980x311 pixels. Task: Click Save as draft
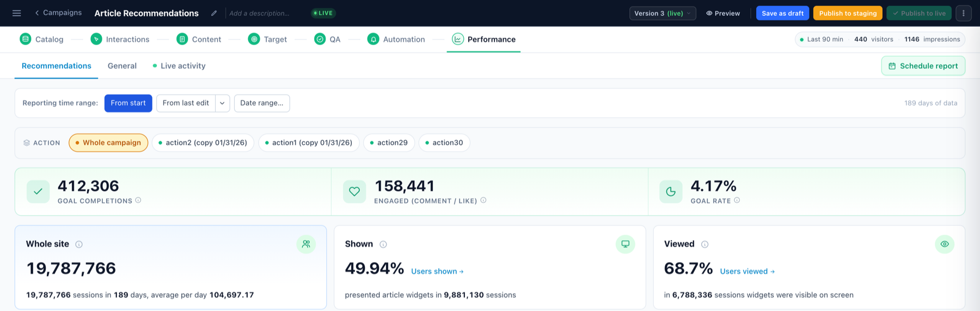pos(782,13)
